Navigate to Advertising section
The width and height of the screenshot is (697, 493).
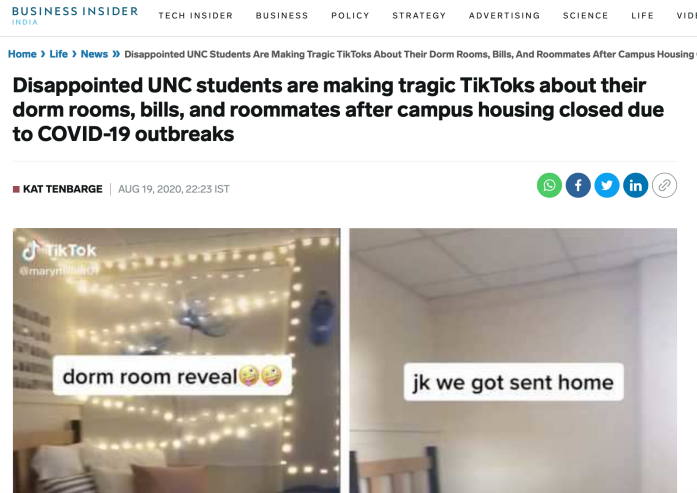click(505, 16)
